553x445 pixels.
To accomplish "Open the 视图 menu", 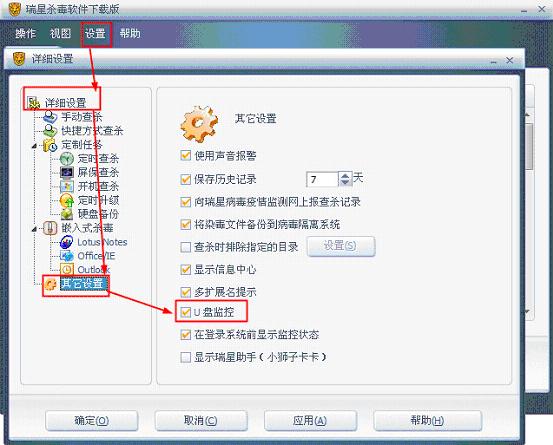I will coord(60,33).
